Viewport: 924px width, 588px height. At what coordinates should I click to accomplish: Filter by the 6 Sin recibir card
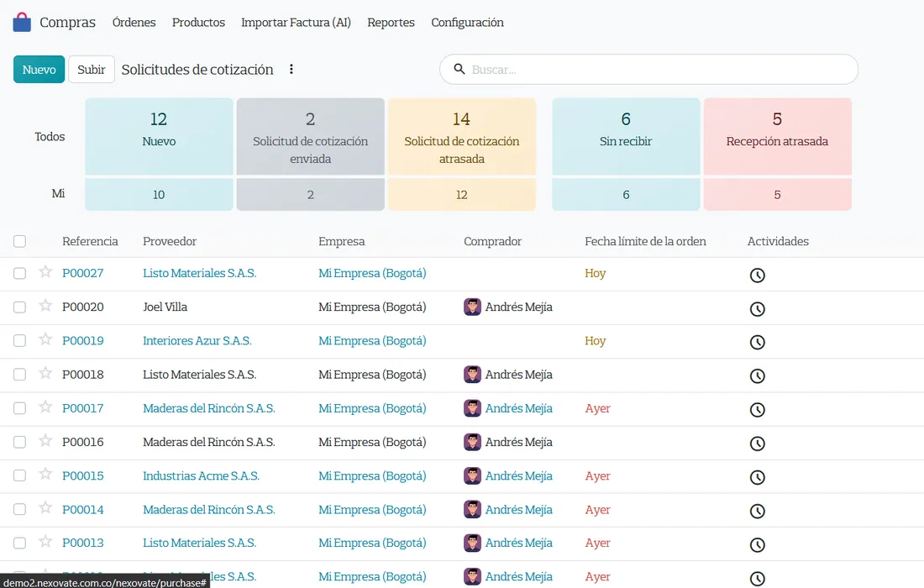[626, 137]
